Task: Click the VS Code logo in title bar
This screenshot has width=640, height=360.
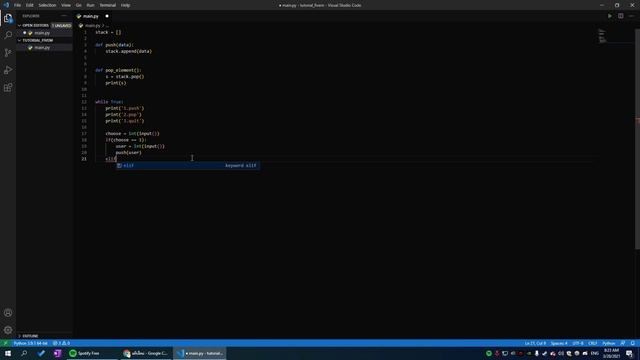Action: (6, 5)
